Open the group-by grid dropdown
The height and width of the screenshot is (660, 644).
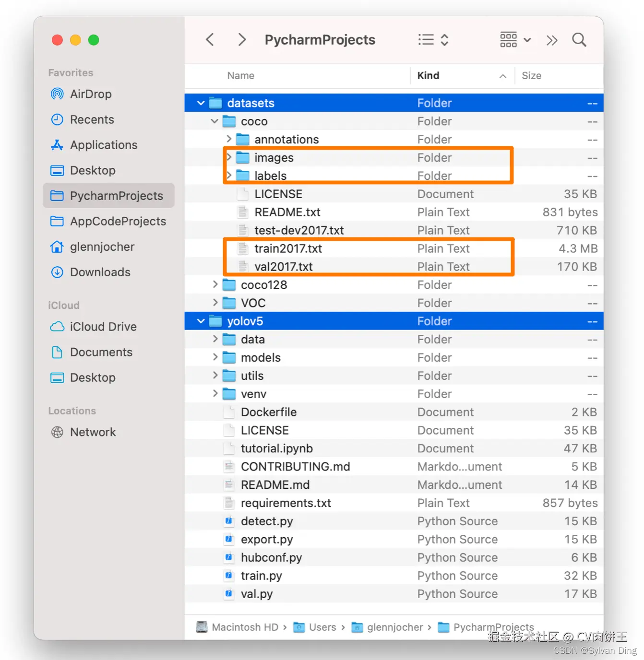tap(515, 40)
